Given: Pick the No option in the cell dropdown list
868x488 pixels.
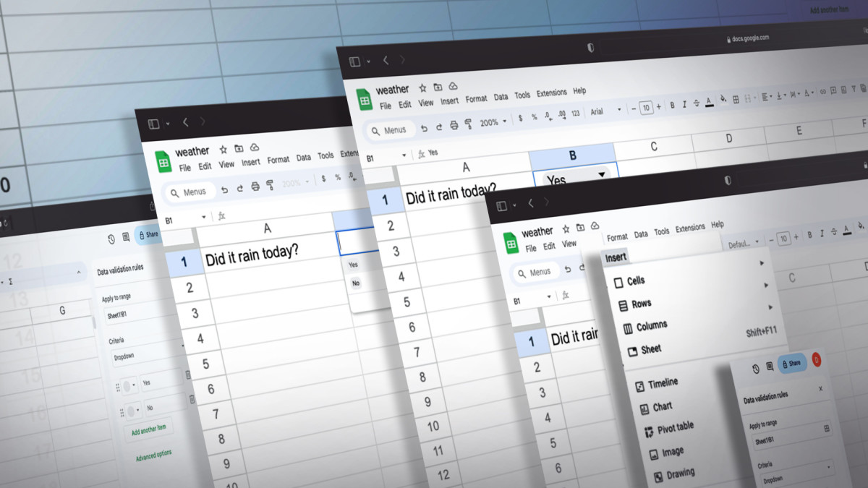Looking at the screenshot, I should [355, 283].
